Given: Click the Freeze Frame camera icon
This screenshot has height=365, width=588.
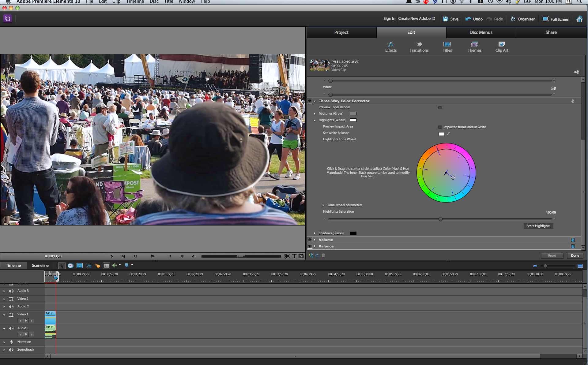Looking at the screenshot, I should tap(301, 256).
